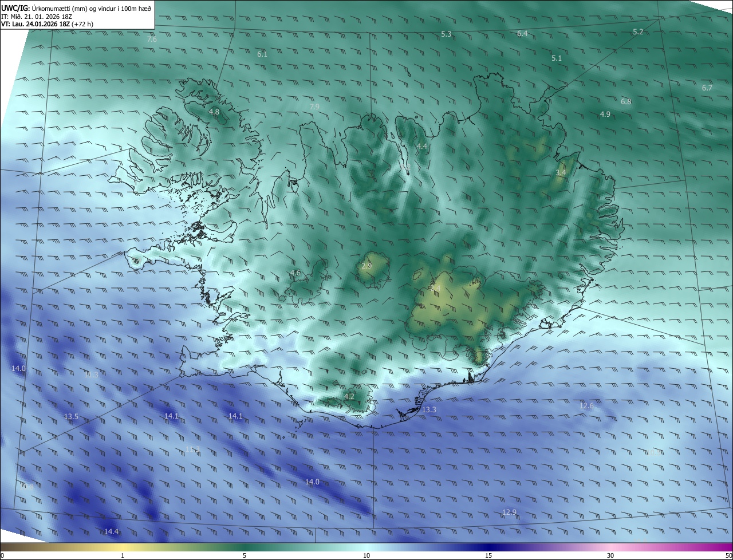Click the 6.4 value label on the map
This screenshot has width=733, height=560.
point(522,34)
